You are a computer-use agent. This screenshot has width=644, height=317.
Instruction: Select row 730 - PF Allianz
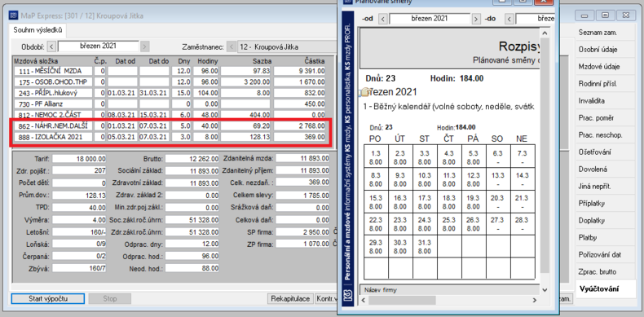tap(170, 103)
